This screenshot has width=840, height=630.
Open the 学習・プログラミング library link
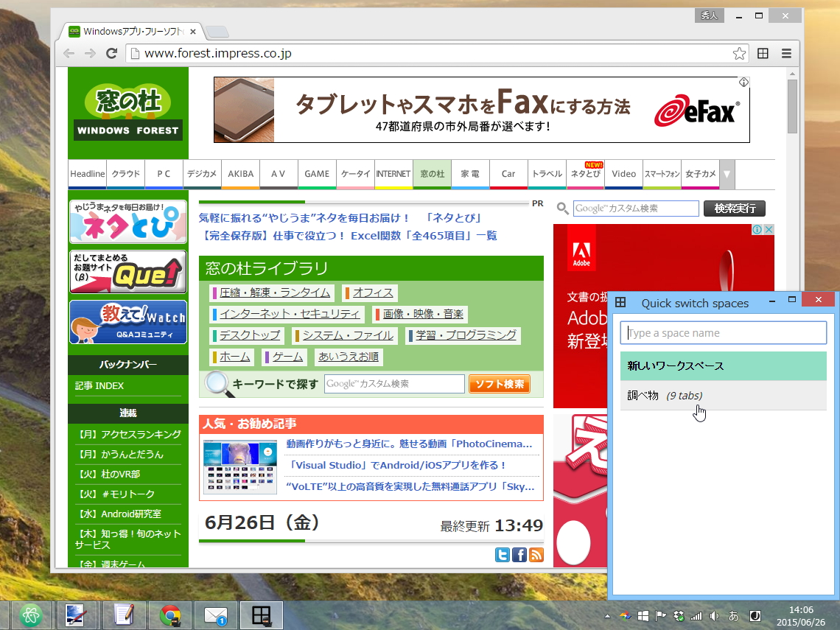[466, 335]
